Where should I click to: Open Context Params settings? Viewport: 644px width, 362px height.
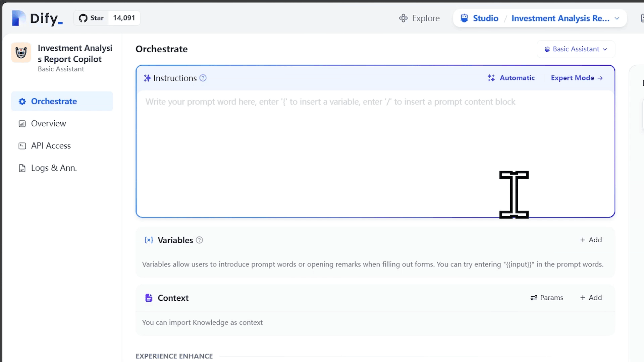pyautogui.click(x=547, y=298)
